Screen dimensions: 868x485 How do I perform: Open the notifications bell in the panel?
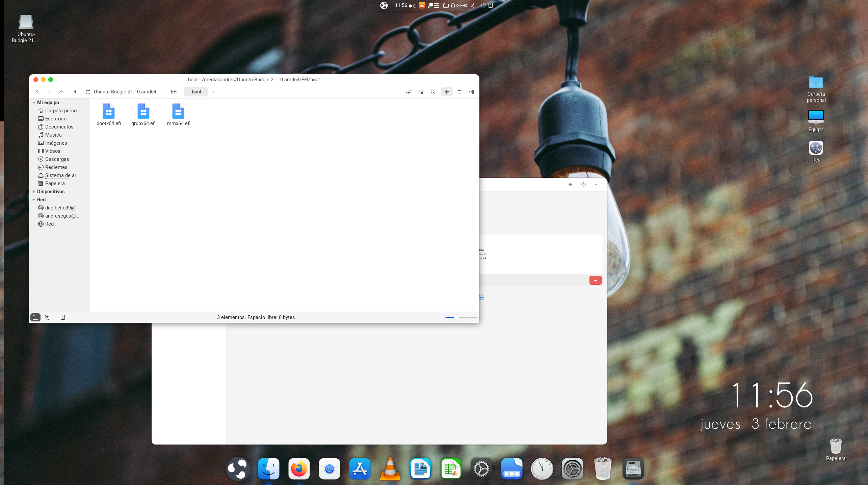[x=453, y=5]
